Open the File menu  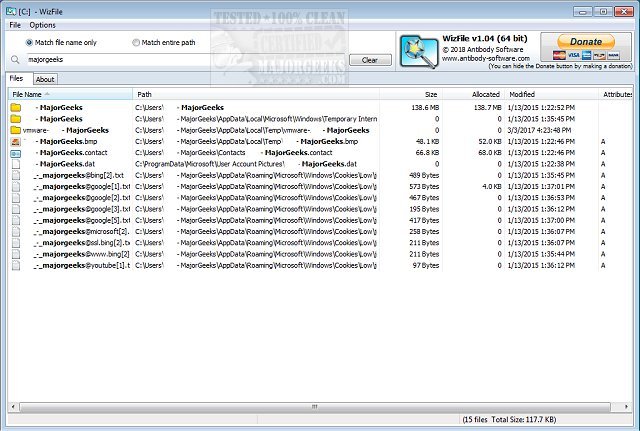tap(15, 25)
